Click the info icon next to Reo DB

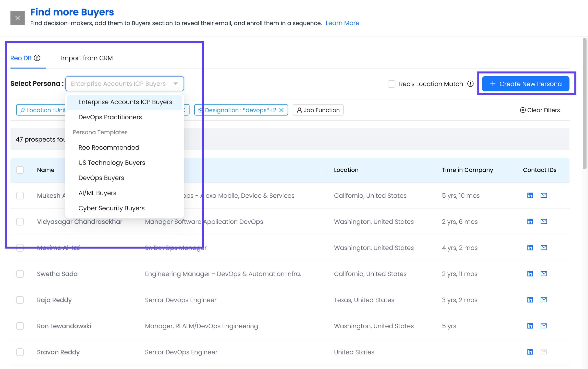pos(37,58)
